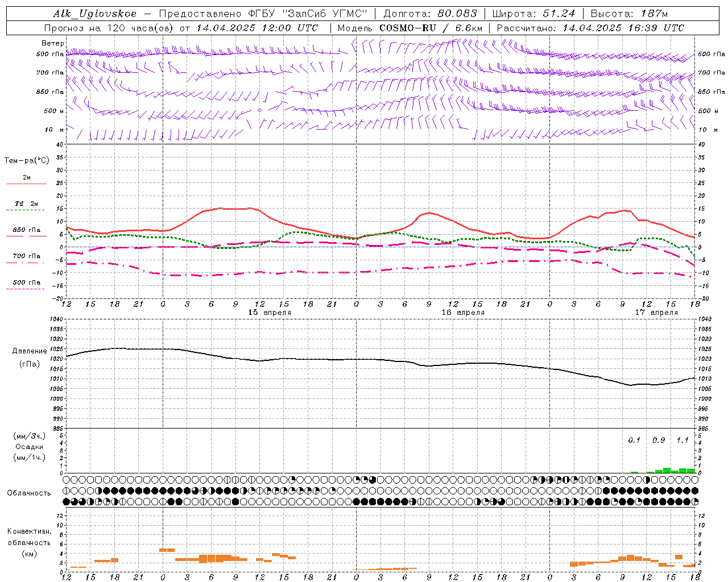Click the "17 апреля" date label
The width and height of the screenshot is (728, 582).
(x=656, y=313)
